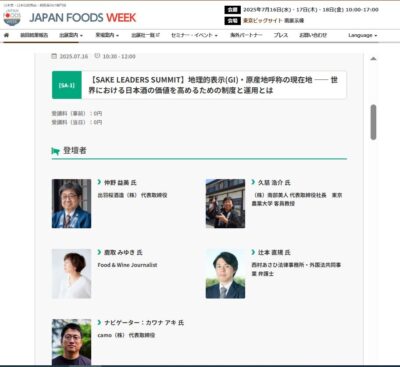Click the 会場 black label badge
This screenshot has width=400, height=367.
(232, 20)
